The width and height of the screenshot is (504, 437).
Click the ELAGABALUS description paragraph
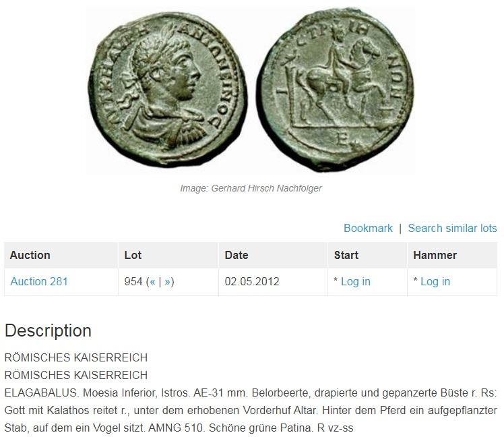click(x=251, y=410)
